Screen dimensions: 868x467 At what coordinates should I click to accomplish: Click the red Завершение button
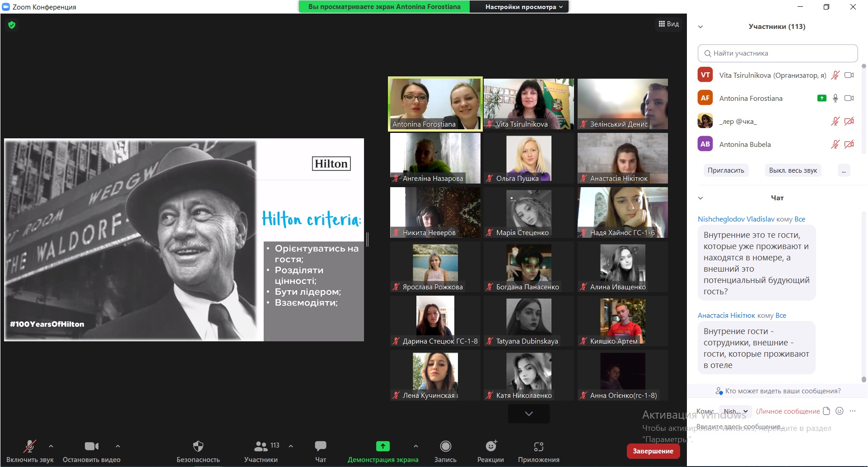tap(653, 451)
